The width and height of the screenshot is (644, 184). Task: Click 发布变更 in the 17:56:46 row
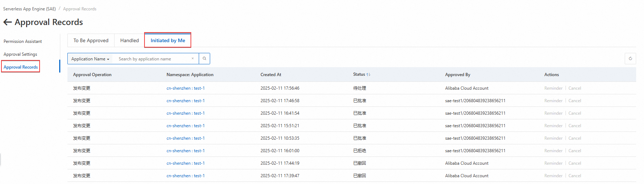82,88
